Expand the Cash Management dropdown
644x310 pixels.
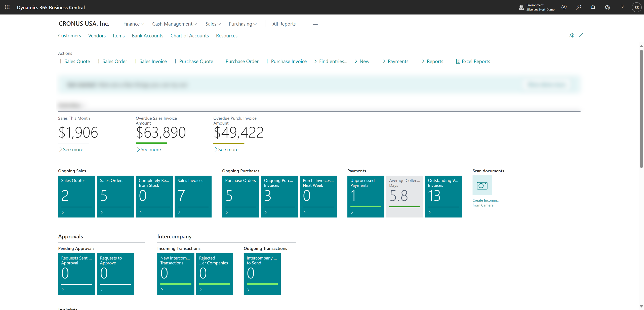tap(174, 24)
